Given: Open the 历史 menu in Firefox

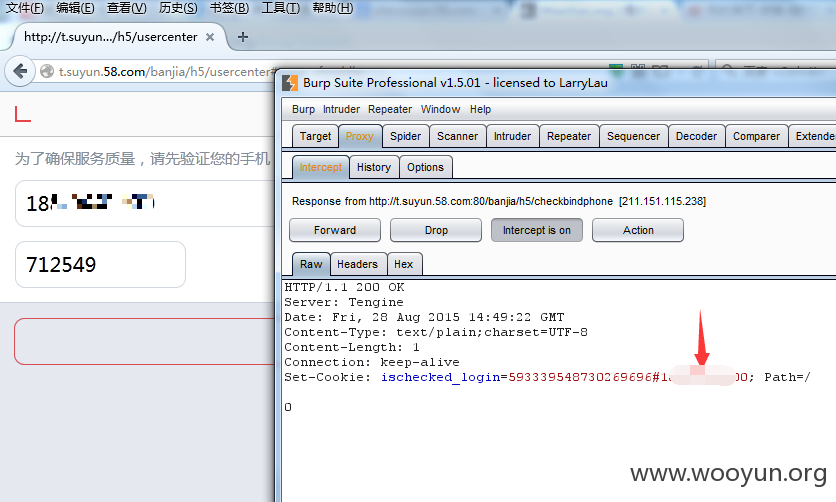Looking at the screenshot, I should pyautogui.click(x=178, y=7).
